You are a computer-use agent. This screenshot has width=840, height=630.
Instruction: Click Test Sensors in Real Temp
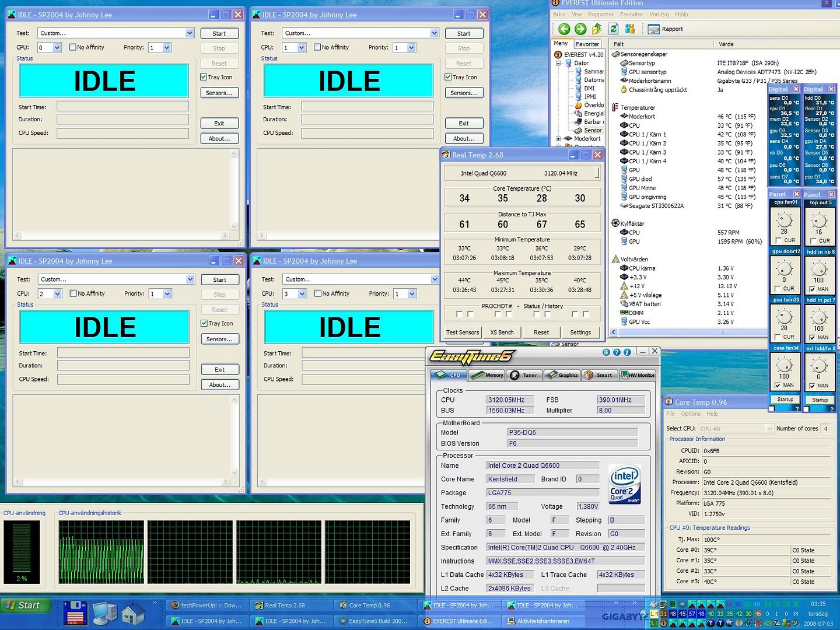[x=463, y=332]
